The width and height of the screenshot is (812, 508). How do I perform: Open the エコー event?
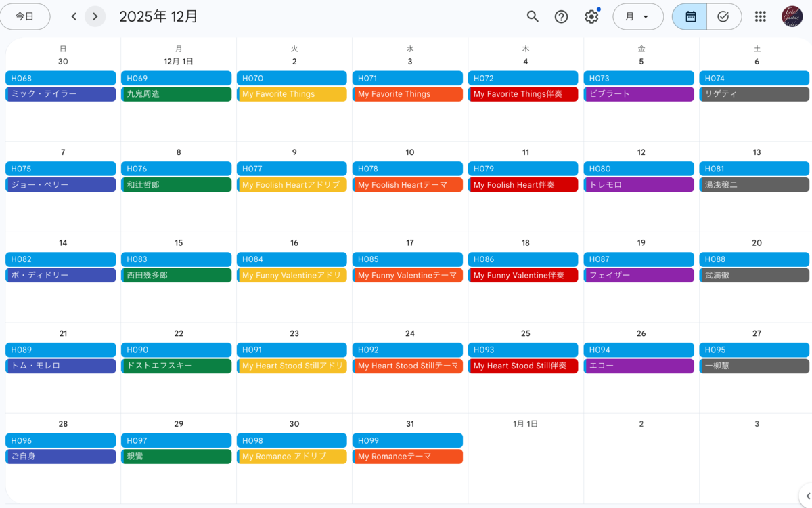[x=639, y=366]
